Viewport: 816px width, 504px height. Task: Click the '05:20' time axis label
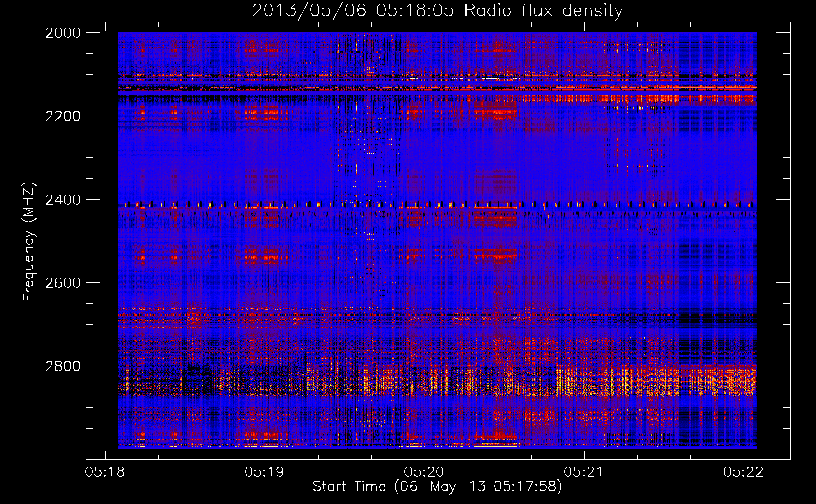point(425,472)
